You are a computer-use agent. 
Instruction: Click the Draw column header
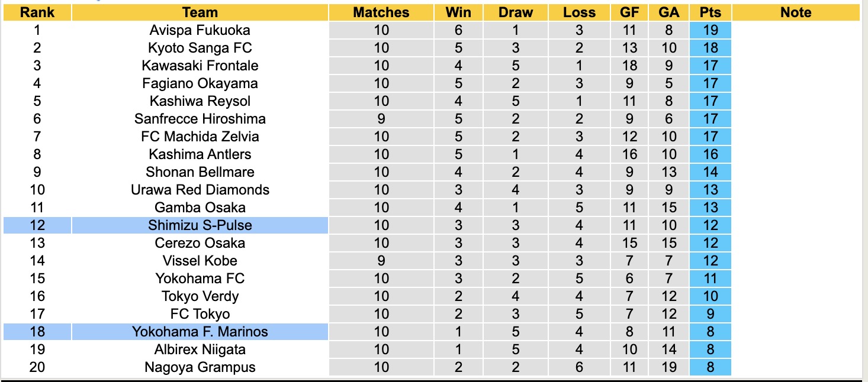[515, 12]
